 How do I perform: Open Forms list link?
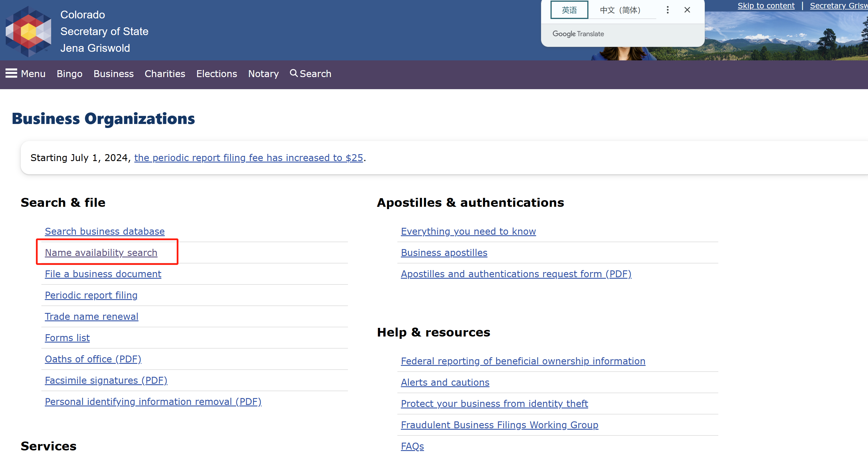(68, 338)
